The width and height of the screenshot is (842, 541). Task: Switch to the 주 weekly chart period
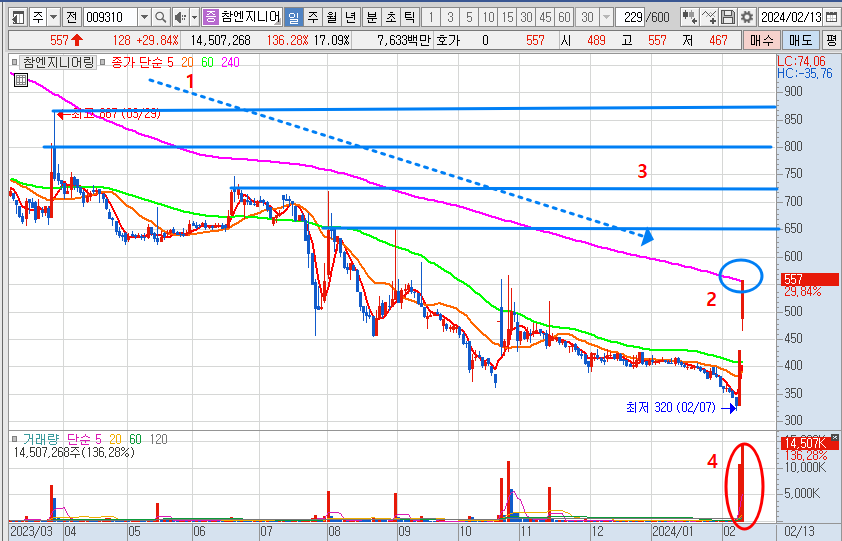click(313, 17)
